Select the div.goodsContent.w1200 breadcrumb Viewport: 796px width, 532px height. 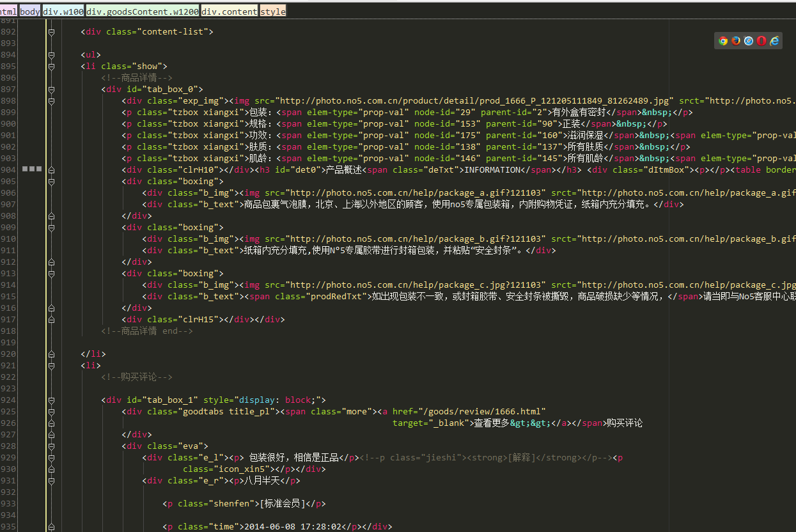[x=143, y=12]
